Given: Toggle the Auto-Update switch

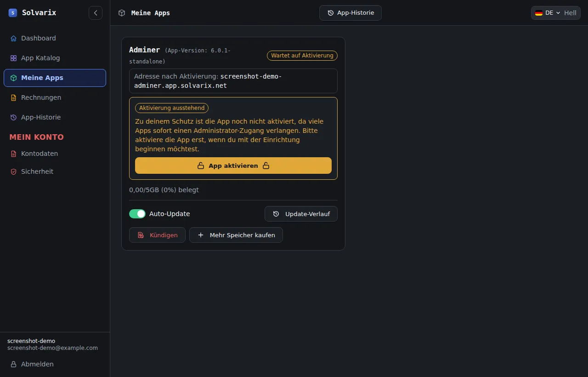Looking at the screenshot, I should 137,214.
